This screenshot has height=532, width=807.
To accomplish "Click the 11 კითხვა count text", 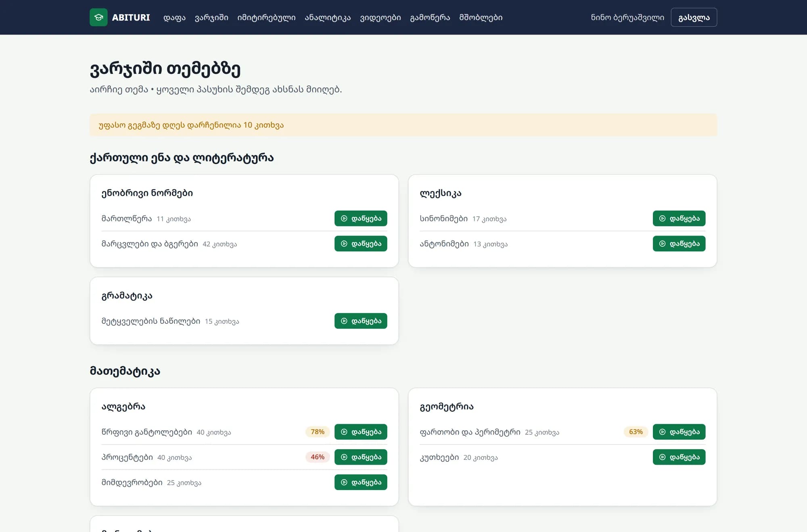I will pyautogui.click(x=174, y=219).
